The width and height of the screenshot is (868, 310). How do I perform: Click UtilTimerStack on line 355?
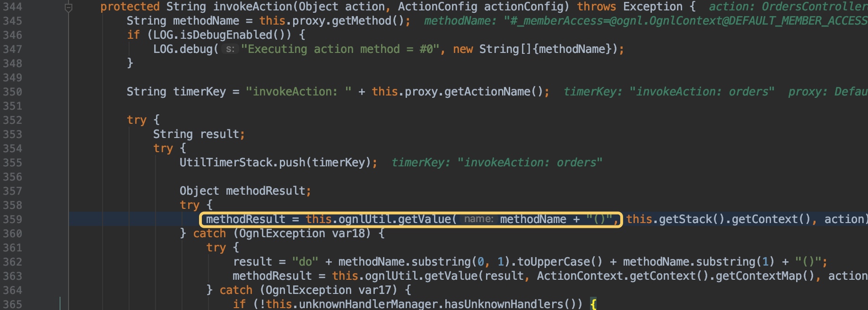click(x=226, y=163)
